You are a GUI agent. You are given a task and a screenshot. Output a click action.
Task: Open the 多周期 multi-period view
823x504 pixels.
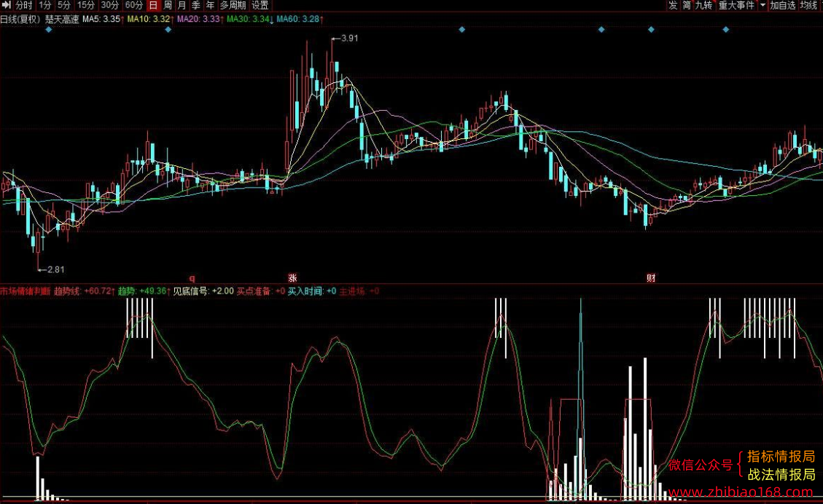coord(233,5)
